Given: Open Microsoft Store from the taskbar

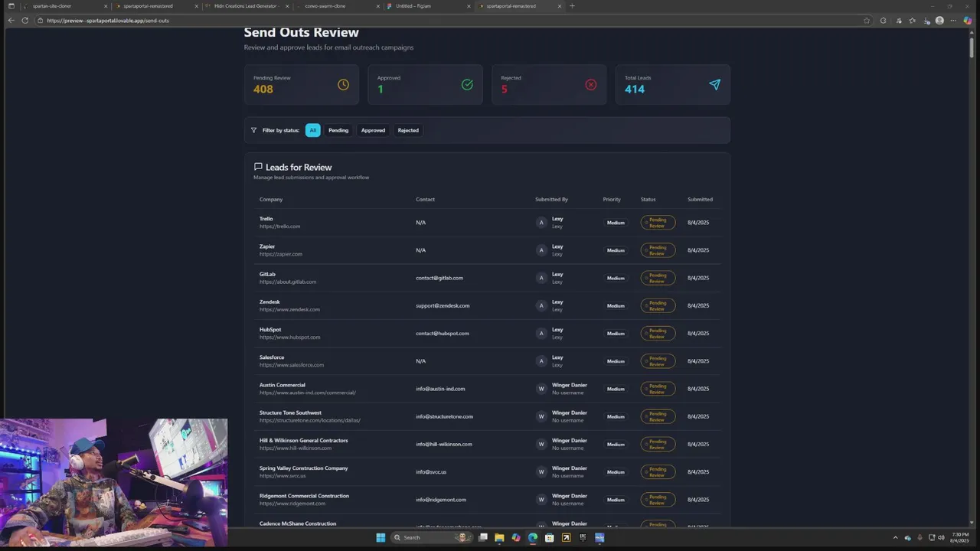Looking at the screenshot, I should 549,537.
